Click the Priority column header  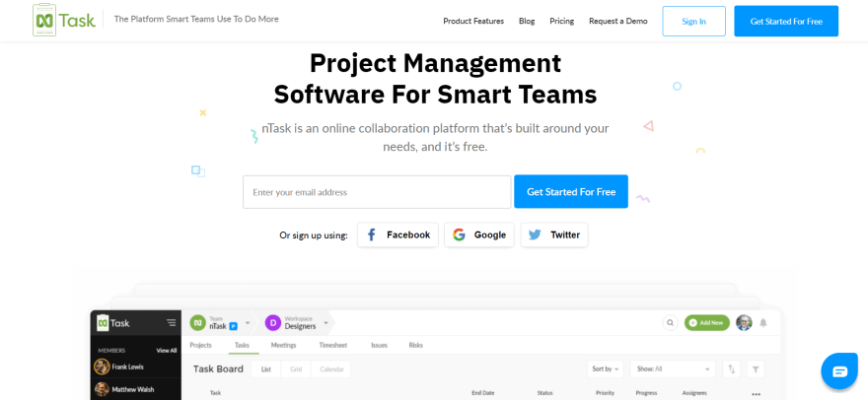(605, 393)
